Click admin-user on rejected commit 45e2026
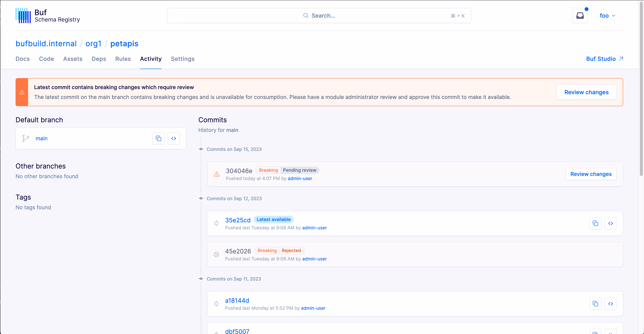 [314, 259]
